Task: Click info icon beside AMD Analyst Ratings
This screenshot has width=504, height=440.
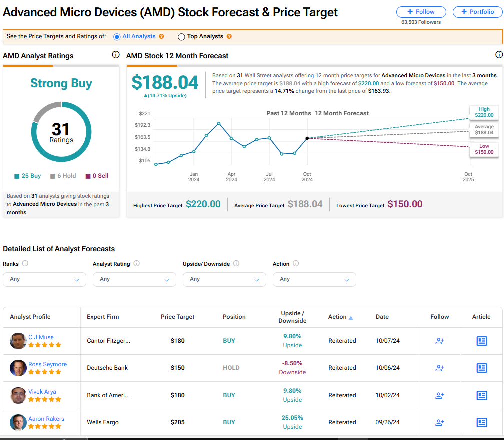Action: (x=116, y=55)
